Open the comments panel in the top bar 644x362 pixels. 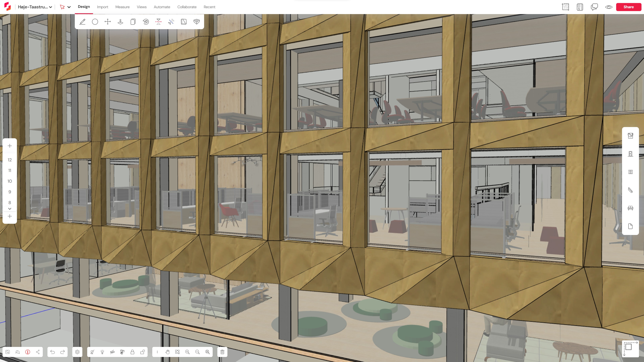tap(595, 7)
